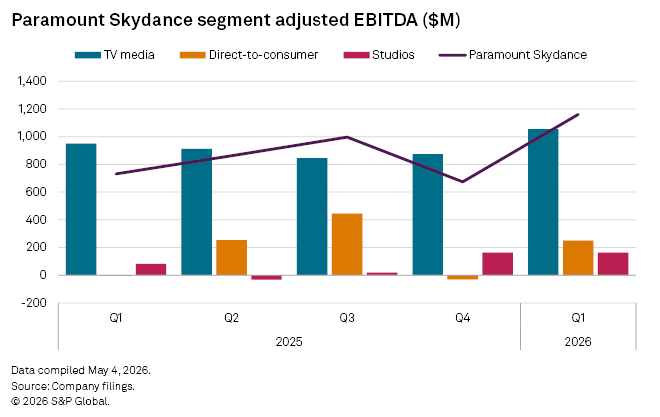Image resolution: width=660 pixels, height=417 pixels.
Task: Click the '2025' year label
Action: click(x=289, y=341)
